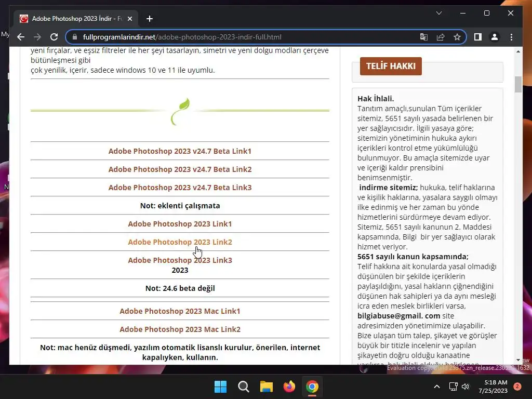Click the scrollbar up arrow
The height and width of the screenshot is (399, 532).
[518, 51]
